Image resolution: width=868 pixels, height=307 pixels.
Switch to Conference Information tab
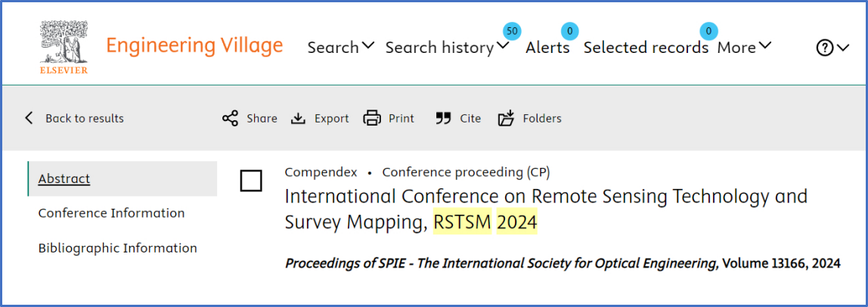coord(111,213)
